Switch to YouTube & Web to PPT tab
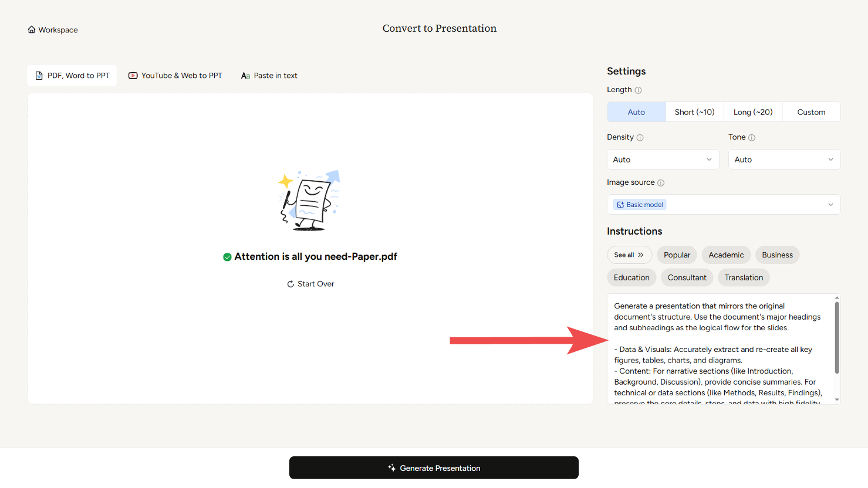This screenshot has height=488, width=868. point(175,76)
